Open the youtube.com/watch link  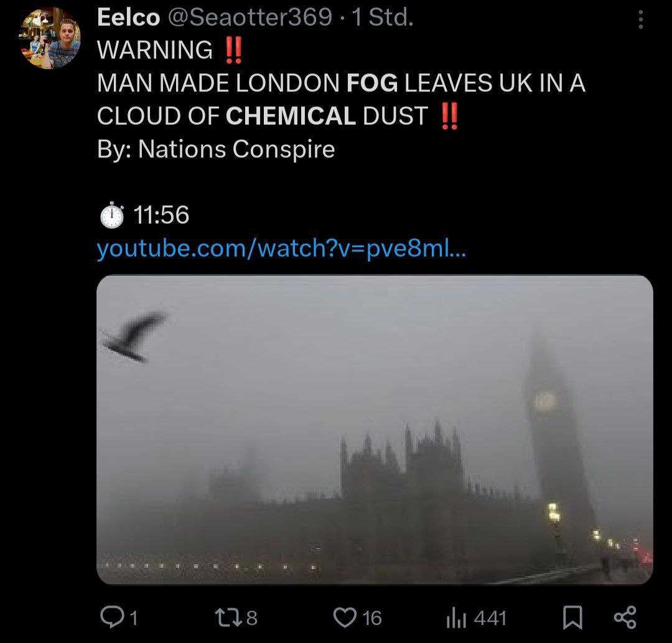(280, 250)
